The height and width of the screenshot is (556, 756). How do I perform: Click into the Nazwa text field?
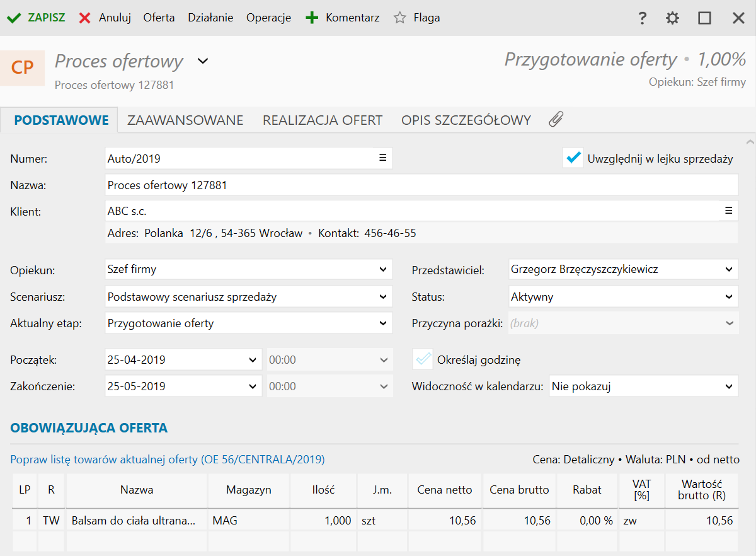point(421,185)
